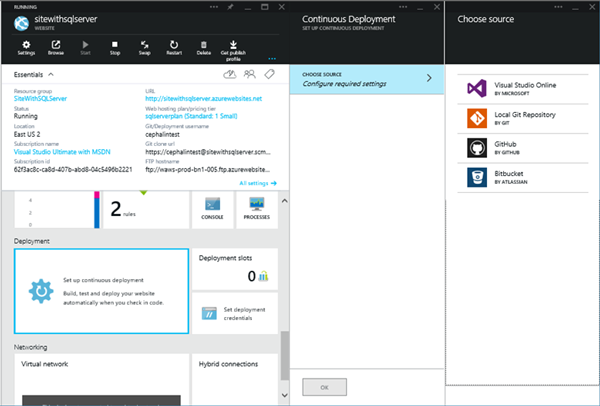Viewport: 600px width, 406px height.
Task: Restart the website
Action: coord(174,48)
